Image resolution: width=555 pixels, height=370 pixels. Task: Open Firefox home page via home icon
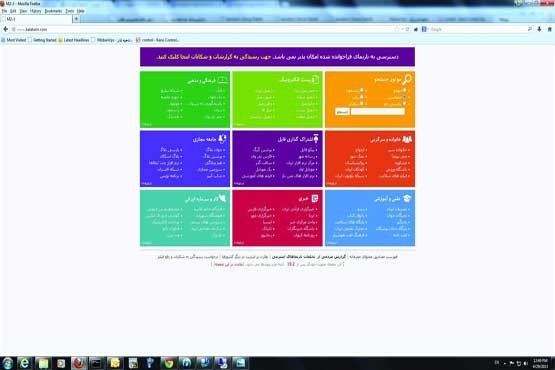point(549,29)
